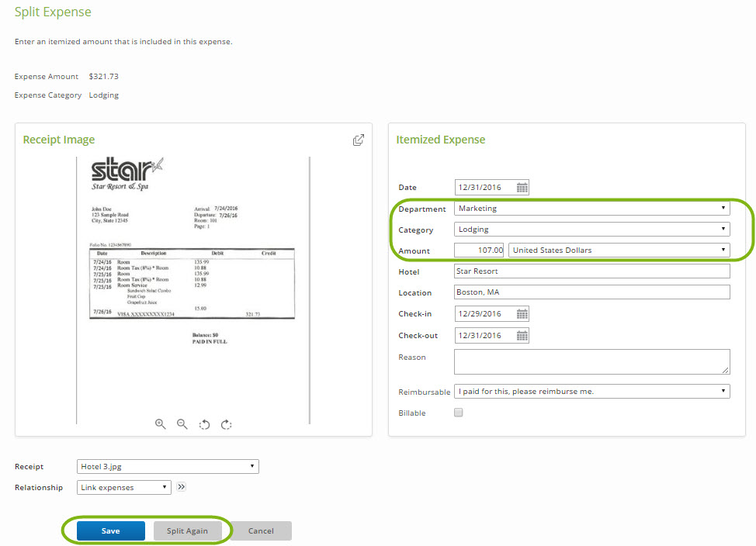The width and height of the screenshot is (756, 546).
Task: Click the Lodging value beside Expense Category
Action: (104, 95)
